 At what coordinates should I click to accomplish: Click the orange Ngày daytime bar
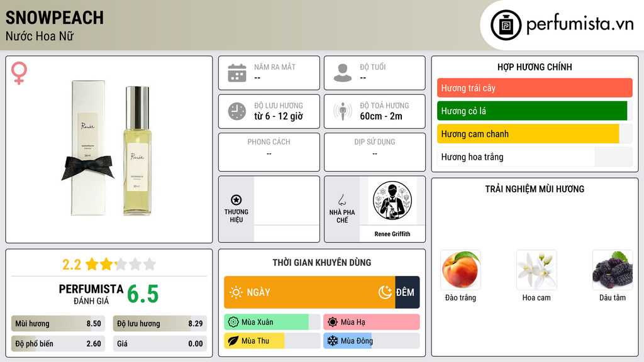[309, 292]
